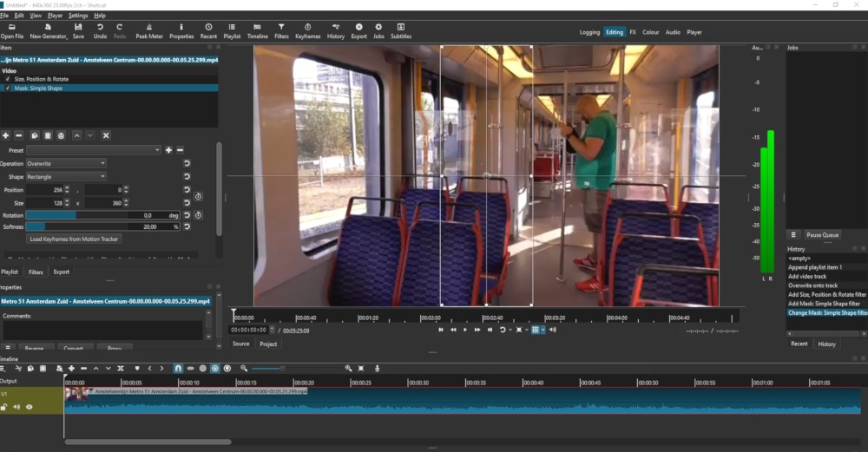
Task: Open the Settings menu
Action: (x=78, y=16)
